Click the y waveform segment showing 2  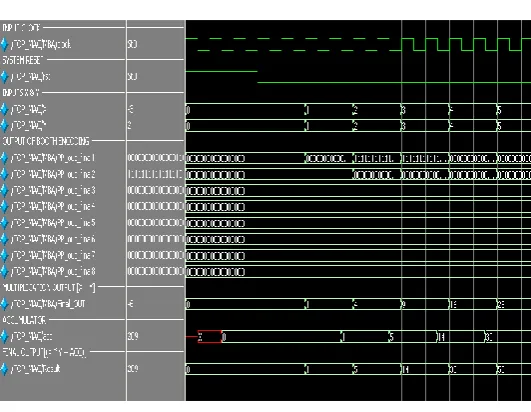click(377, 126)
